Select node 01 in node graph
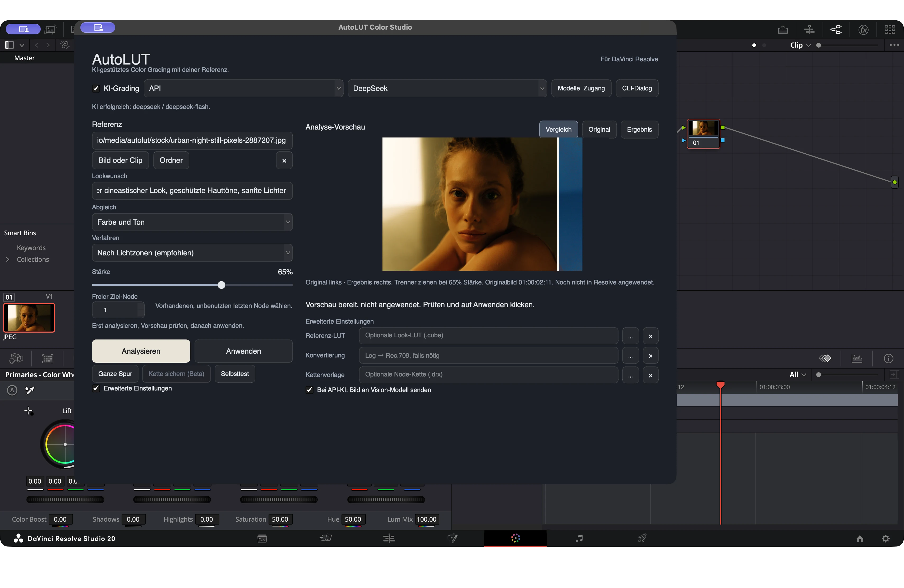 [x=703, y=134]
